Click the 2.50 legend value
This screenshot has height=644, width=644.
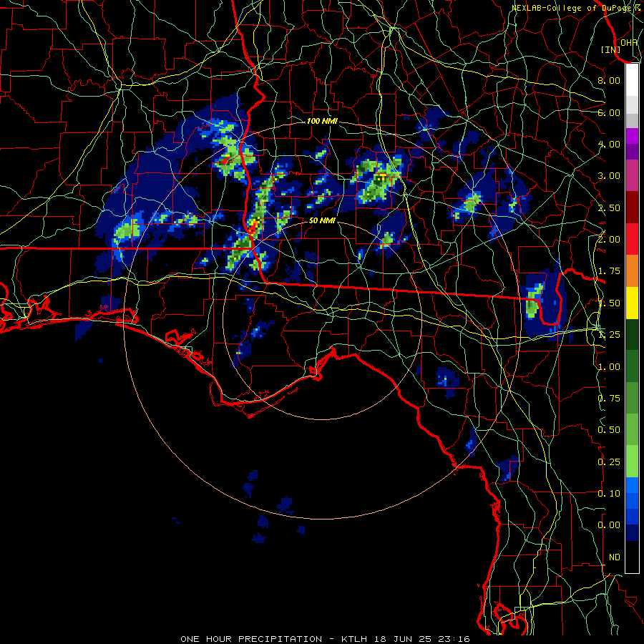[609, 208]
